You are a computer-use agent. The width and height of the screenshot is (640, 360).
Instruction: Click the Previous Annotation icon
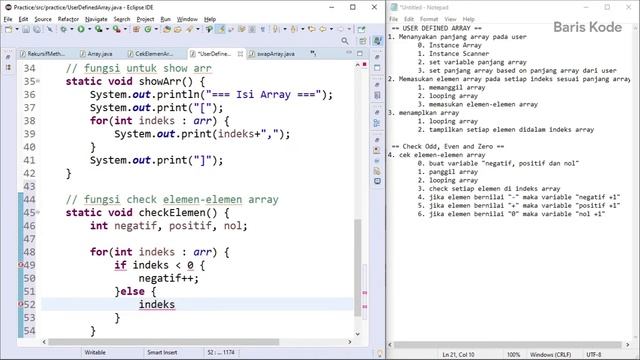(x=293, y=29)
